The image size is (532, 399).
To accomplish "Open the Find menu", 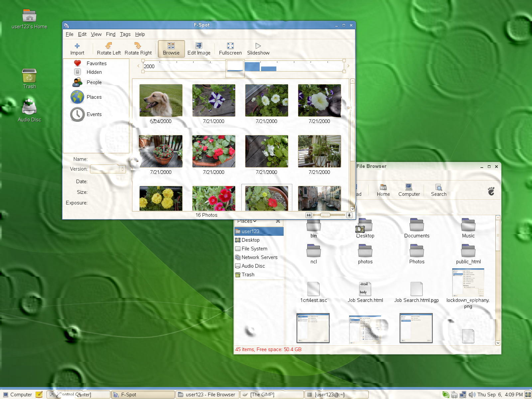I will 110,34.
